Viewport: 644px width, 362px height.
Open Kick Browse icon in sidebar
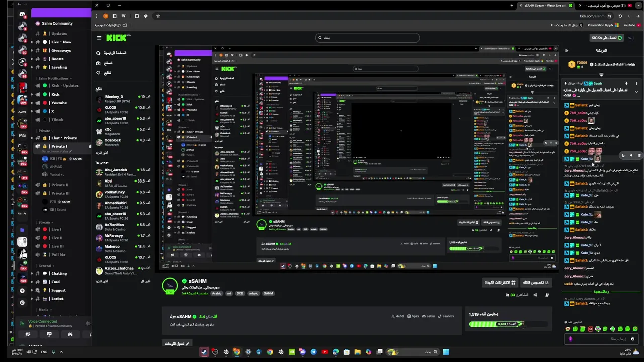pyautogui.click(x=98, y=63)
